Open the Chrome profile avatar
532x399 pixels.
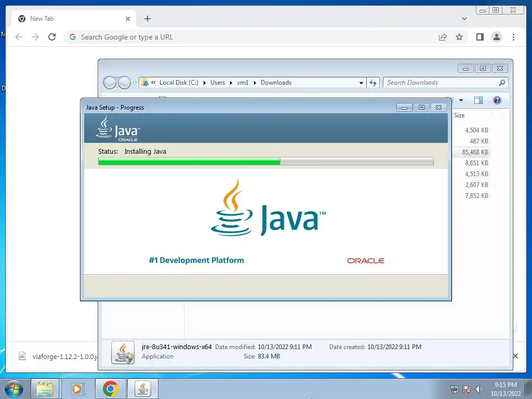click(496, 37)
